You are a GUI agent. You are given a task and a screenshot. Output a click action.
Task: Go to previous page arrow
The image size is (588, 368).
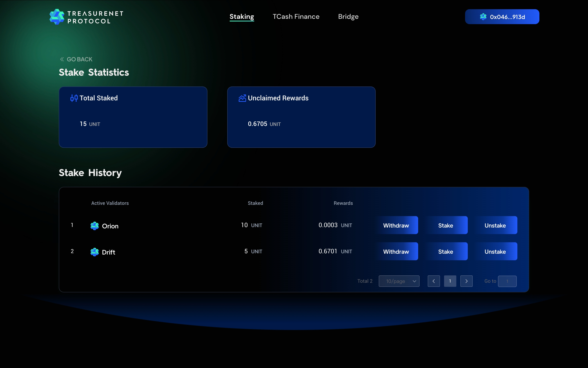[434, 281]
